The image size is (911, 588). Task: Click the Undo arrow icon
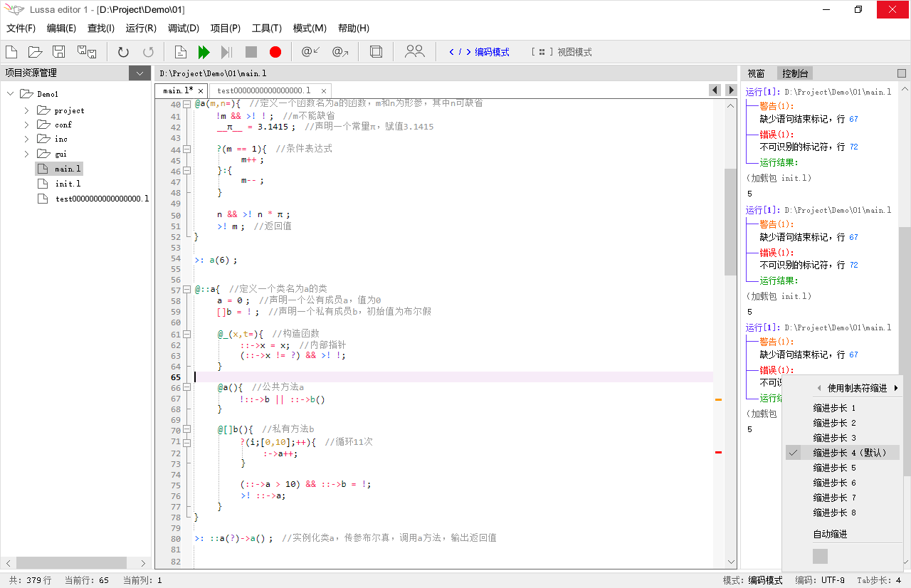(123, 52)
